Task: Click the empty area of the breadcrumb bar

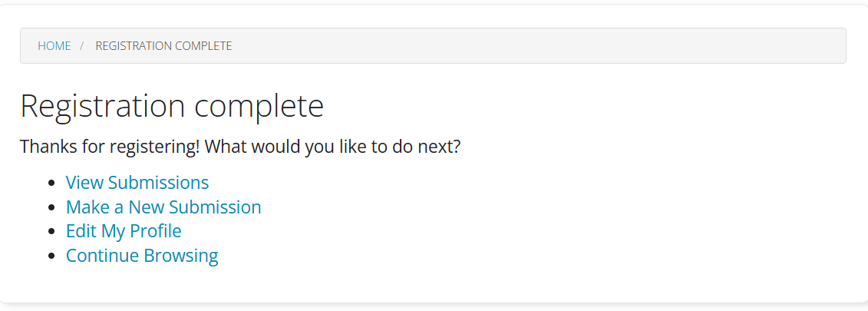Action: coord(537,46)
